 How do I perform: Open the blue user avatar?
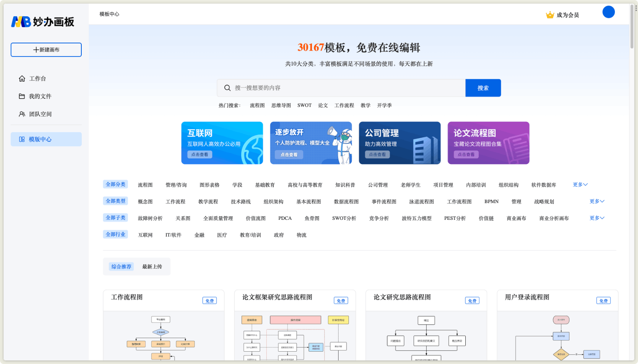coord(608,12)
